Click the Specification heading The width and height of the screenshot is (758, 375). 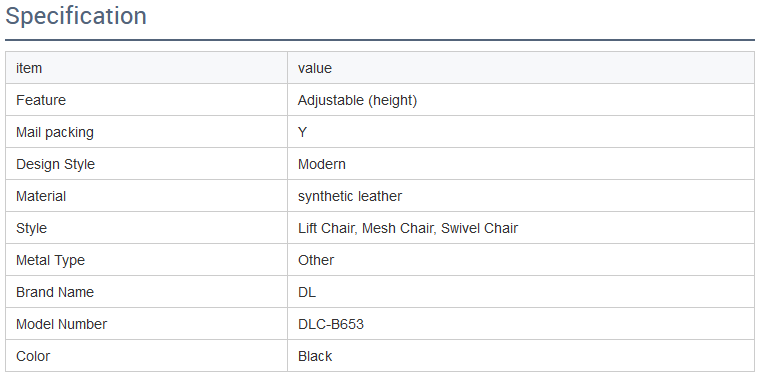(x=76, y=16)
